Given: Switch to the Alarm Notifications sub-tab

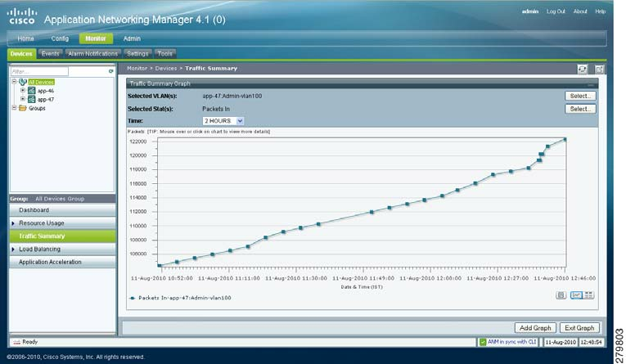Looking at the screenshot, I should 94,53.
